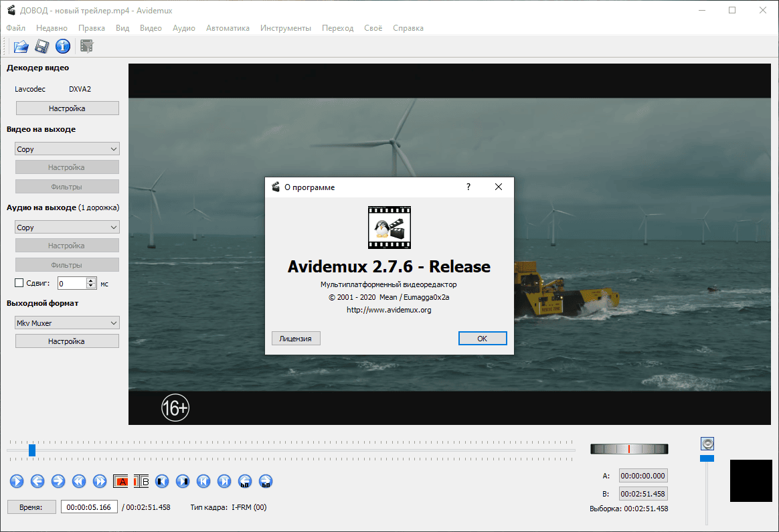Click the blue handle on the timeline seek slider
Image resolution: width=779 pixels, height=532 pixels.
pyautogui.click(x=32, y=450)
